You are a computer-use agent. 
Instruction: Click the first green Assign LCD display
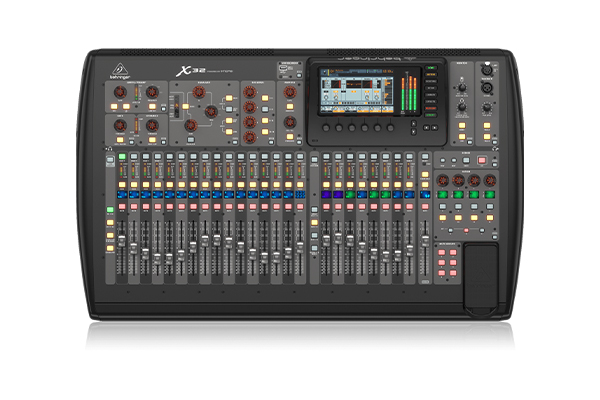tap(443, 195)
